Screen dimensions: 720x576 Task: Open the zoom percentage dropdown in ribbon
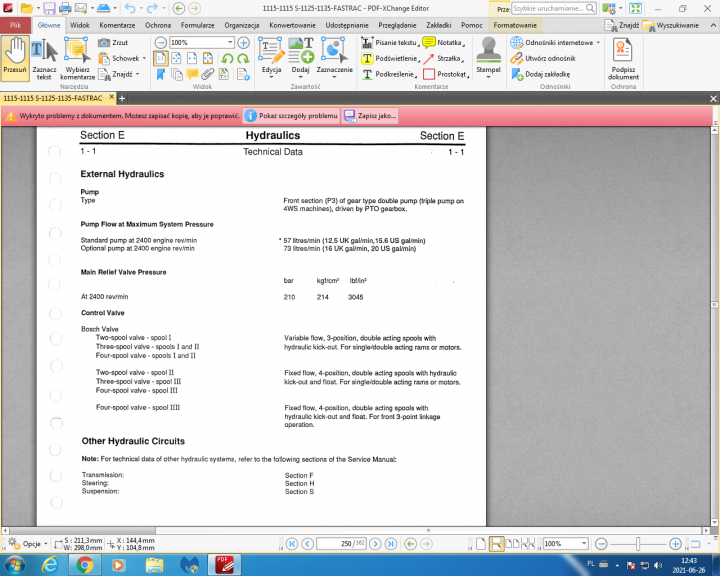[231, 43]
